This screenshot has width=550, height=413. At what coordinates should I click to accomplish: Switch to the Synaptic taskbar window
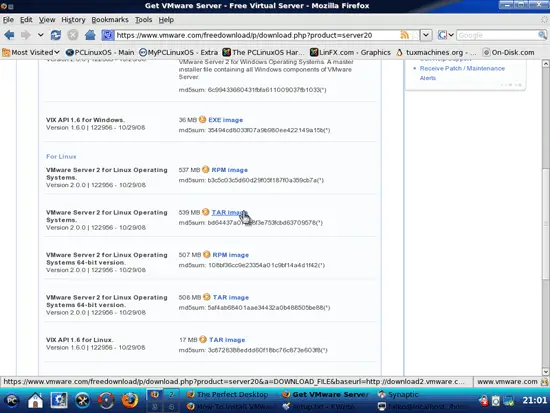tap(398, 394)
